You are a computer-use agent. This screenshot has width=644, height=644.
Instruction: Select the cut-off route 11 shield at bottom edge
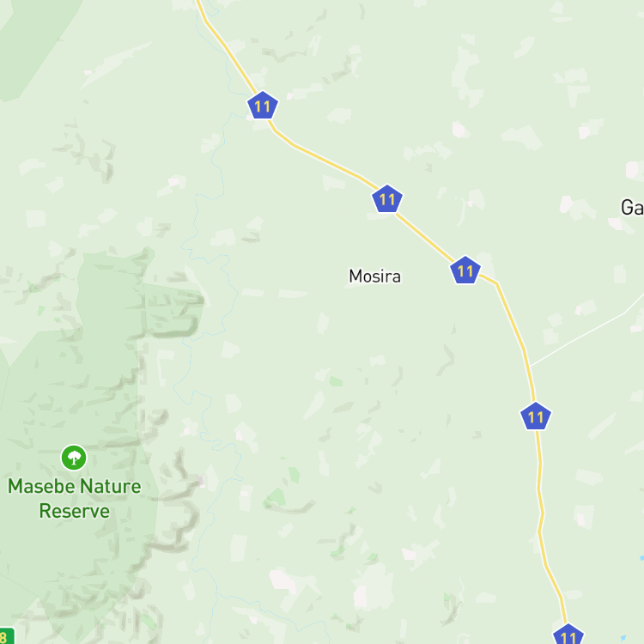coord(568,635)
